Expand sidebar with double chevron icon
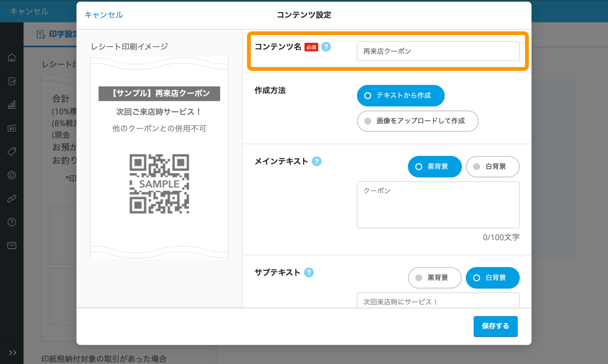This screenshot has height=364, width=608. tap(12, 353)
